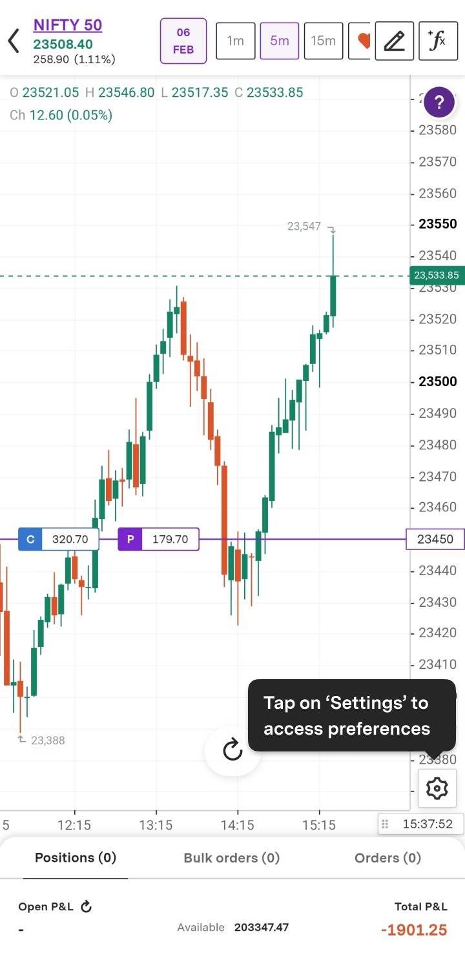This screenshot has width=465, height=980.
Task: Tap the Call option C 320.70 button
Action: coord(59,539)
